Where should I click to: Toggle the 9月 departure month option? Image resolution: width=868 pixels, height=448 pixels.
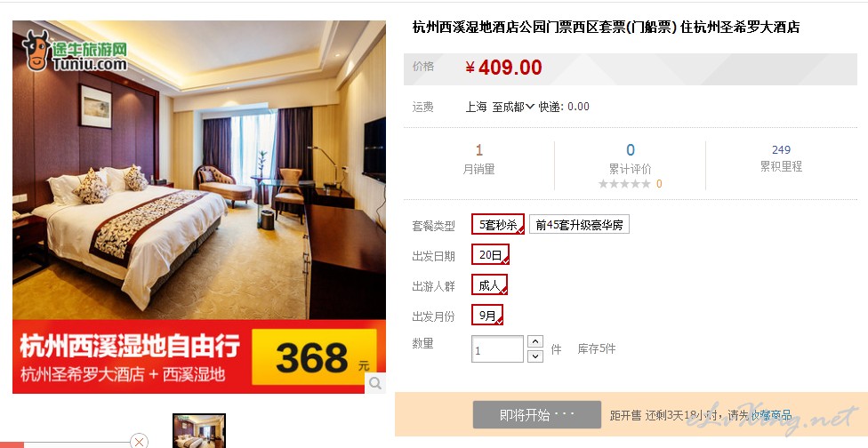[487, 316]
